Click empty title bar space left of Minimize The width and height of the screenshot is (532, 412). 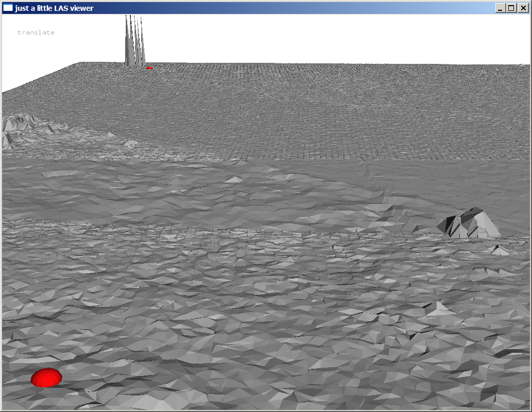point(309,8)
